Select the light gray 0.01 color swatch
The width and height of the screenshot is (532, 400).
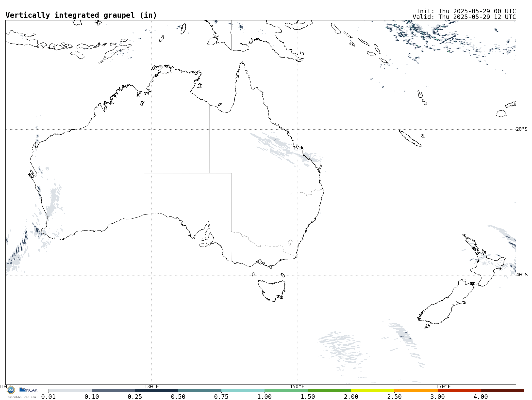point(70,391)
